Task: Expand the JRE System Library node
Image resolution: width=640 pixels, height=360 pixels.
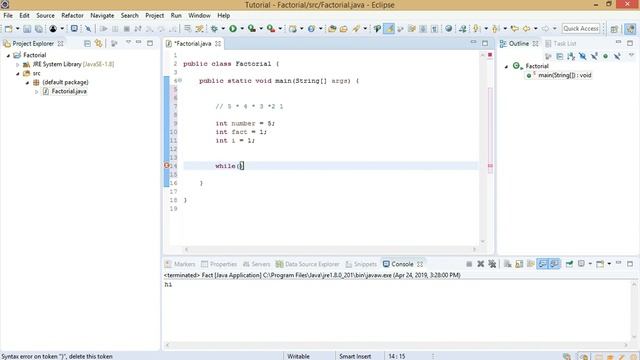Action: [x=18, y=64]
